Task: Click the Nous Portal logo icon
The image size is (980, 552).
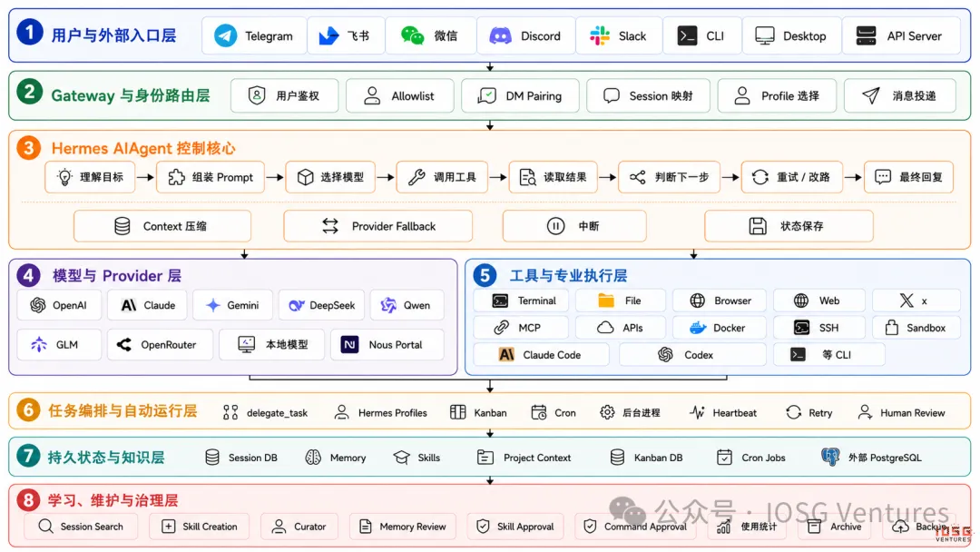Action: (x=349, y=344)
